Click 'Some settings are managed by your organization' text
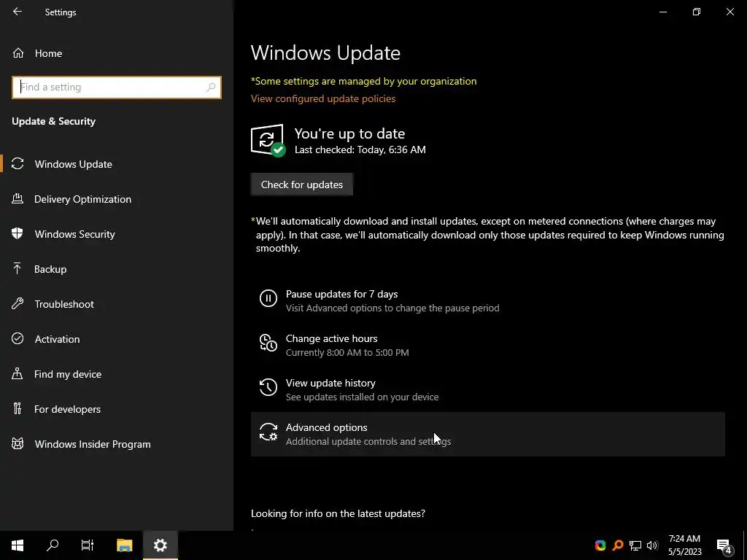747x560 pixels. pyautogui.click(x=364, y=81)
